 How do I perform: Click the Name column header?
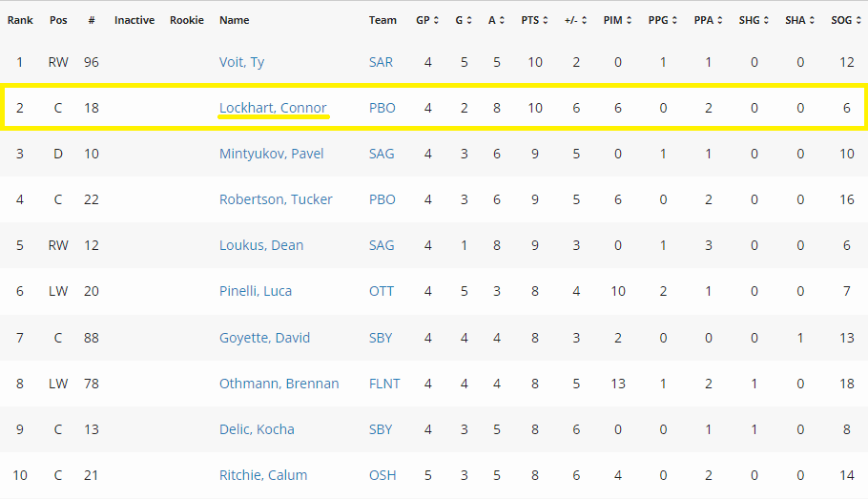[x=234, y=20]
